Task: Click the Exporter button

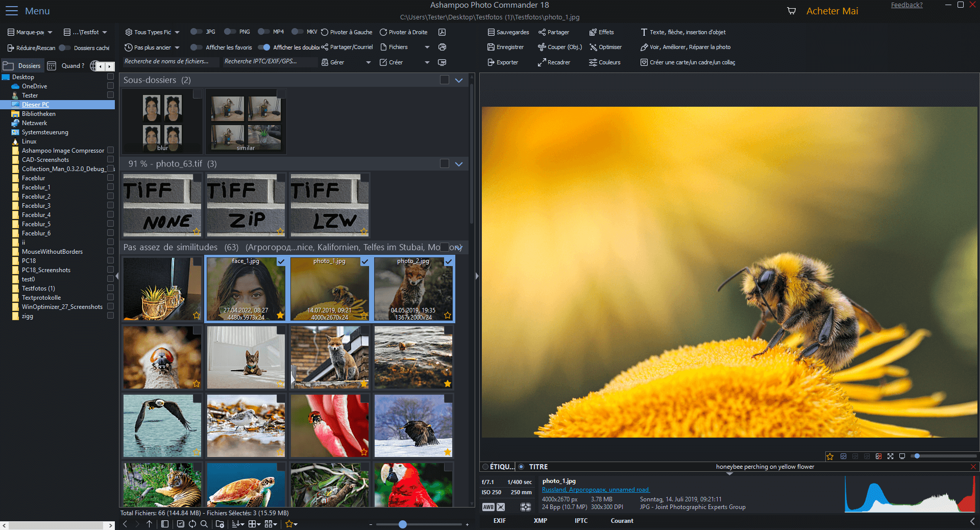Action: [x=502, y=62]
